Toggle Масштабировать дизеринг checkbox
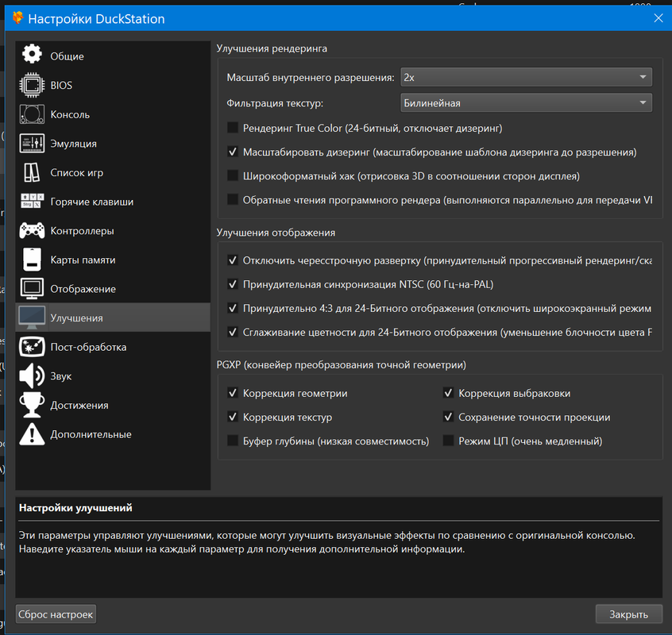The width and height of the screenshot is (672, 635). point(233,152)
